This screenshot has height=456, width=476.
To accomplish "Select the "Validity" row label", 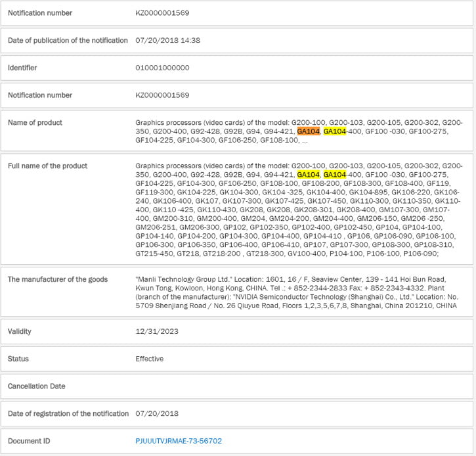I will [19, 331].
